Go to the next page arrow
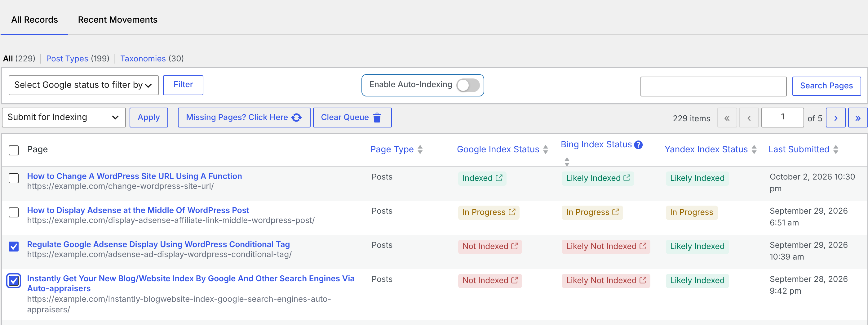This screenshot has height=325, width=868. 835,117
